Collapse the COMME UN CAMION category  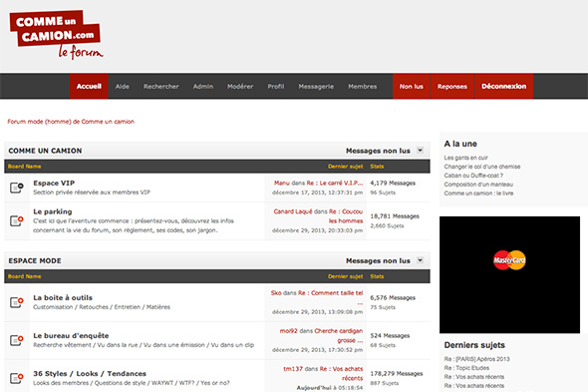click(x=420, y=151)
